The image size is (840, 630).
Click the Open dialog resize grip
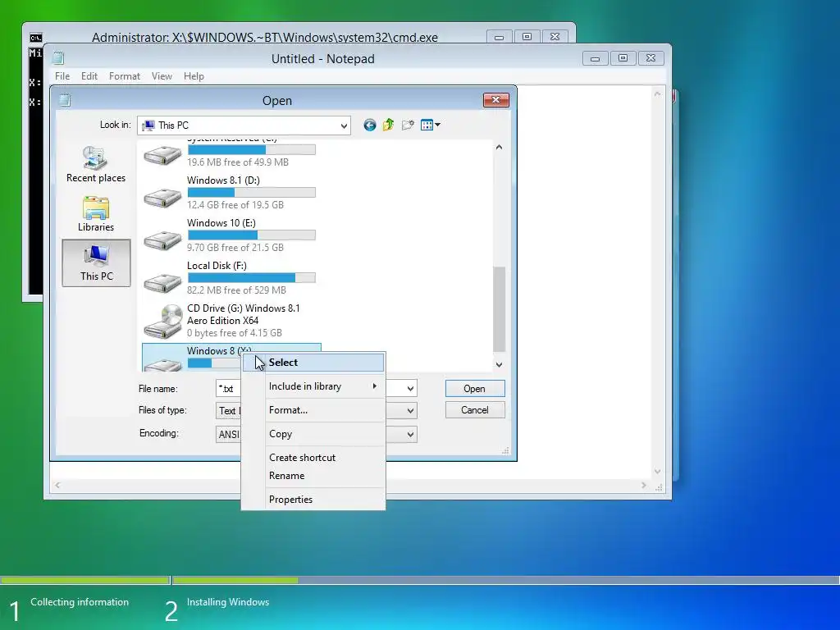coord(505,451)
